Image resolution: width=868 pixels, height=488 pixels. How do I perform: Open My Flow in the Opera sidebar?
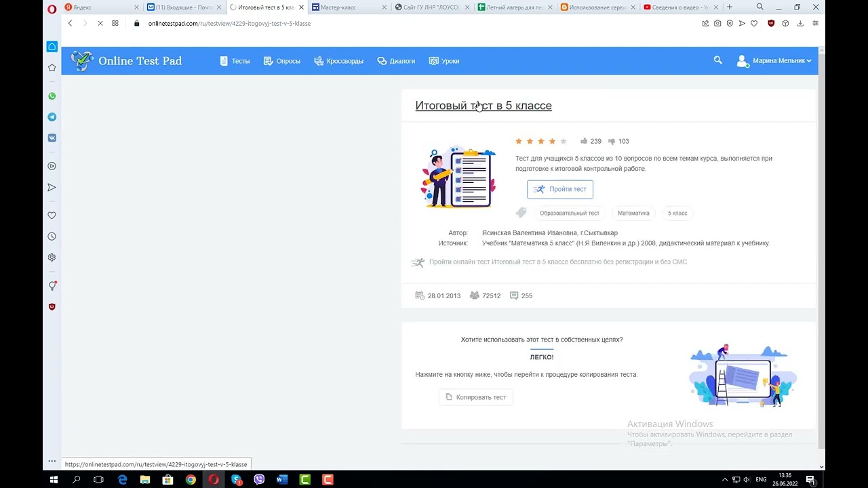52,187
